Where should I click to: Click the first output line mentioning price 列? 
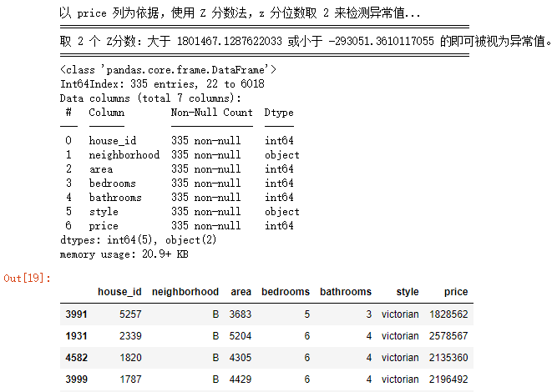240,13
